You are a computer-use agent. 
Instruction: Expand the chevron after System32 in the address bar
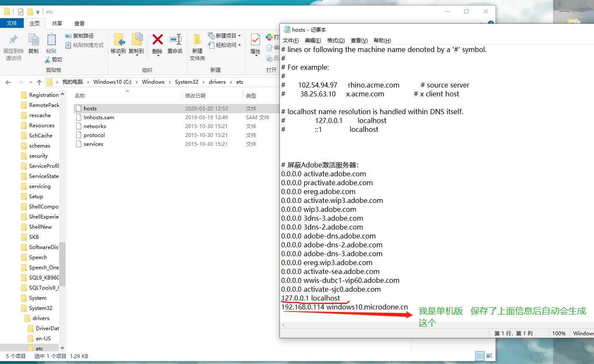(204, 82)
